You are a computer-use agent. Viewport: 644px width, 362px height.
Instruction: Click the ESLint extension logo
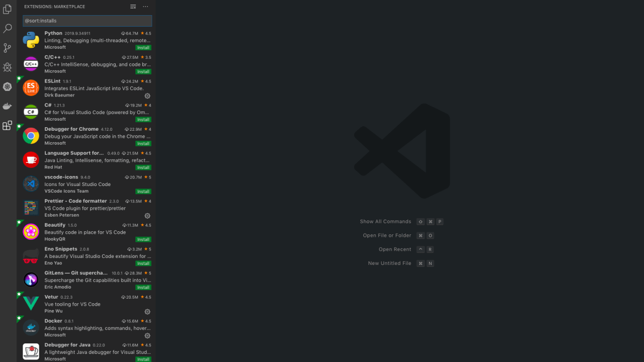pos(31,88)
